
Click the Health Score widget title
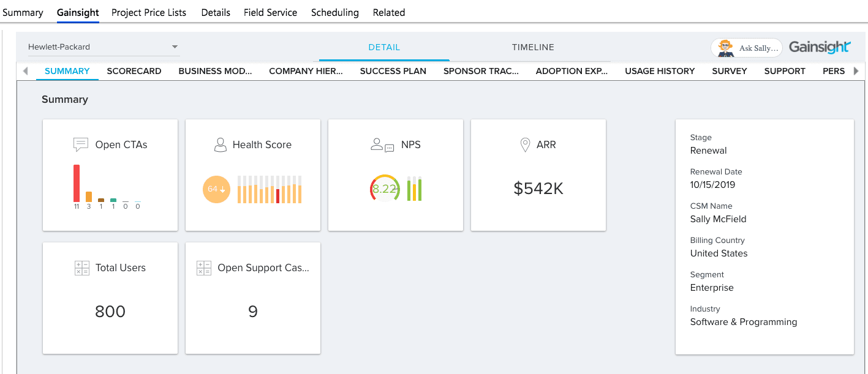pyautogui.click(x=262, y=145)
